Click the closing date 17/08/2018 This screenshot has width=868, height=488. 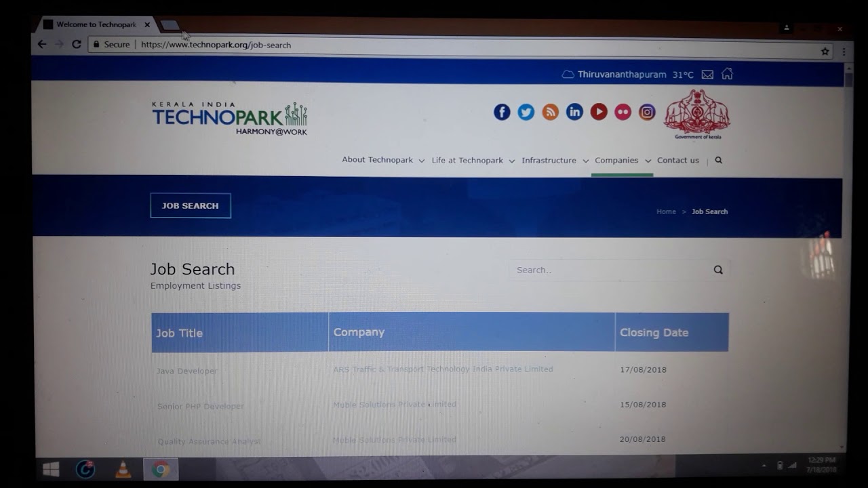(643, 369)
